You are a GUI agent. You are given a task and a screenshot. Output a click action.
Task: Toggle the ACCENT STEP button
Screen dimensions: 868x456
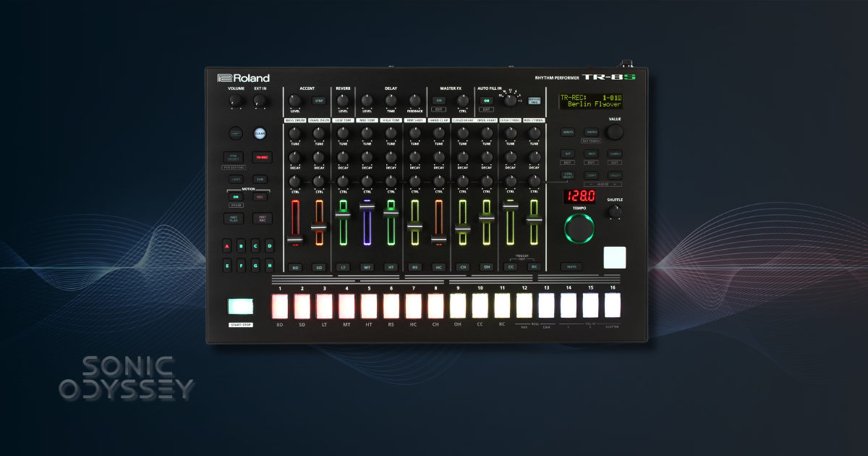(x=318, y=101)
